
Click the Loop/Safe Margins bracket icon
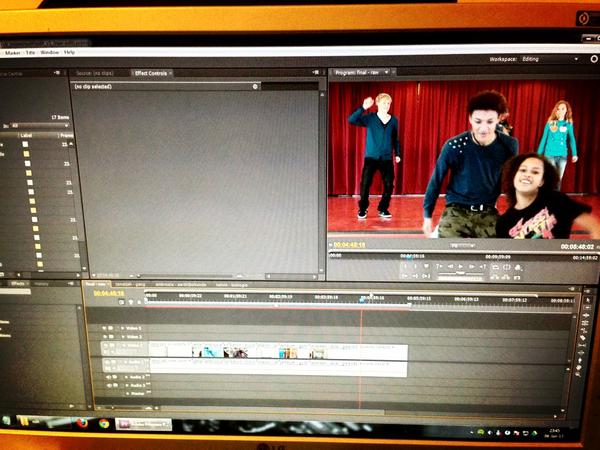point(507,267)
